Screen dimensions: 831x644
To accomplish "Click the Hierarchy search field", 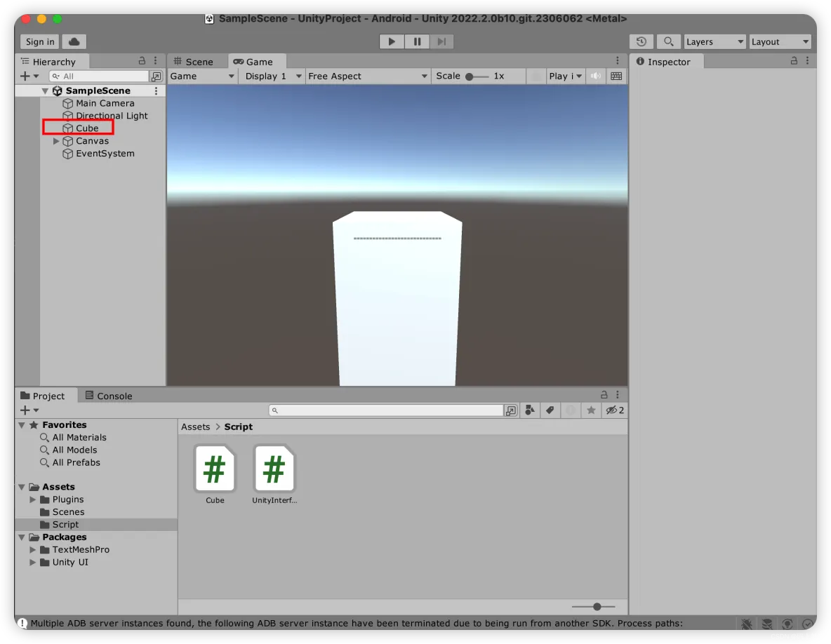I will pyautogui.click(x=99, y=76).
